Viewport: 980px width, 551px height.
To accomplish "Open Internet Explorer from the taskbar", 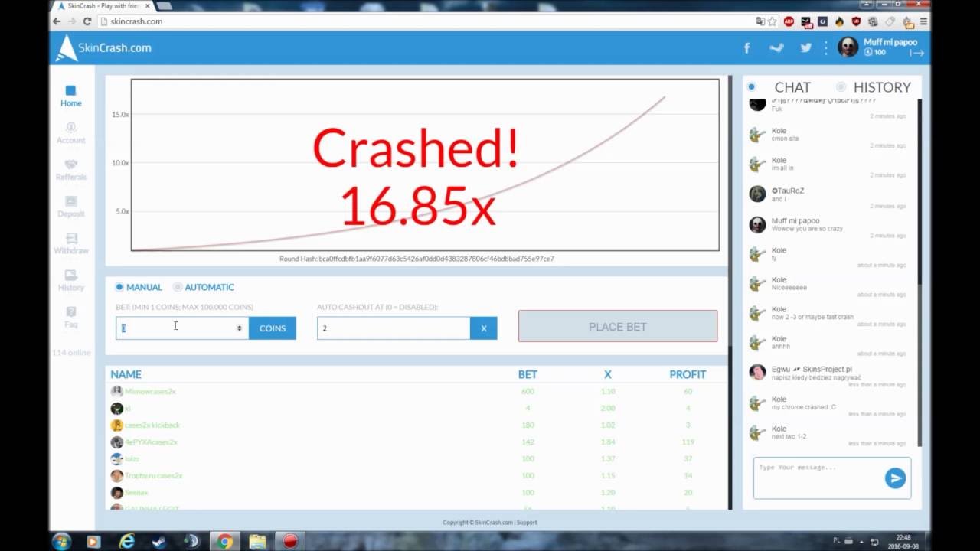I will pyautogui.click(x=127, y=541).
